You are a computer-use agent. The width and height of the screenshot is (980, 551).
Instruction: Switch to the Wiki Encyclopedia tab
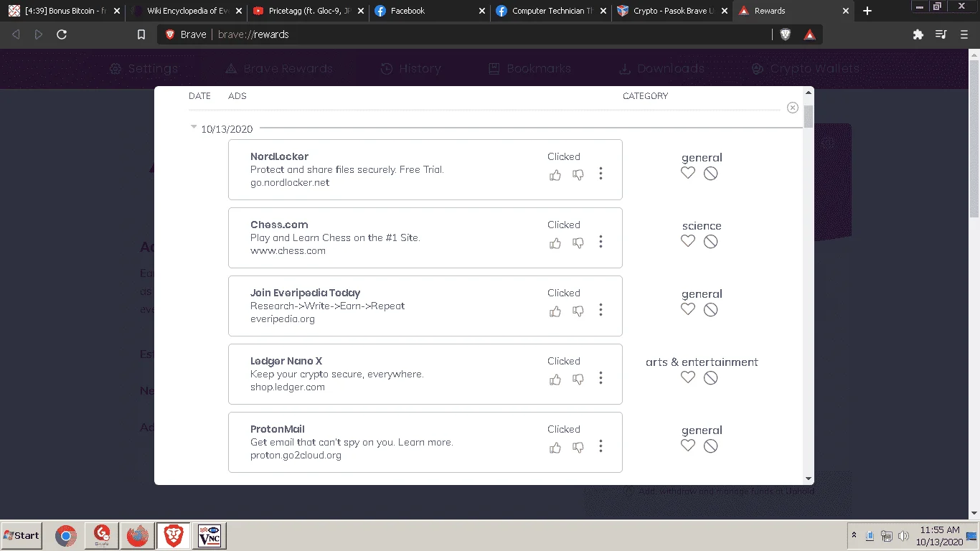tap(185, 11)
